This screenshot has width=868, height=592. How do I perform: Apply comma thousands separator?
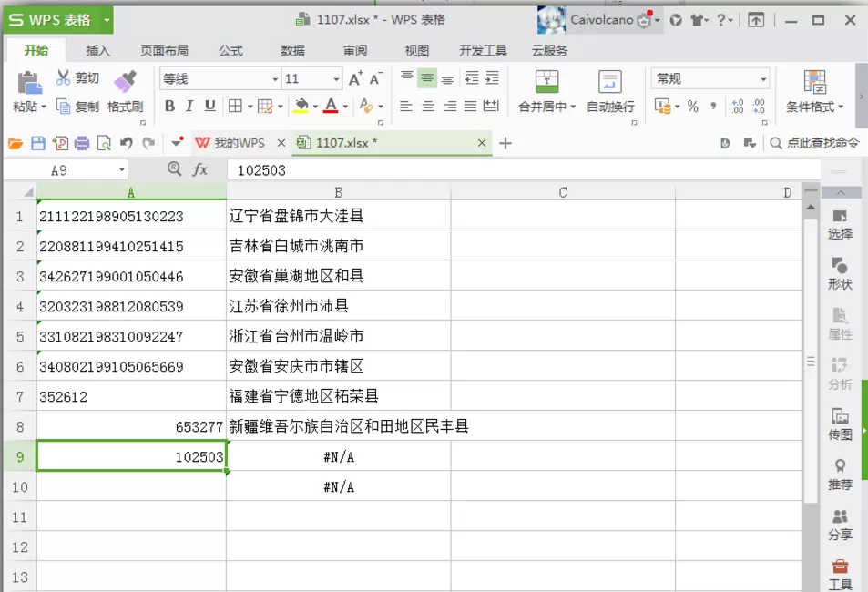pos(713,107)
